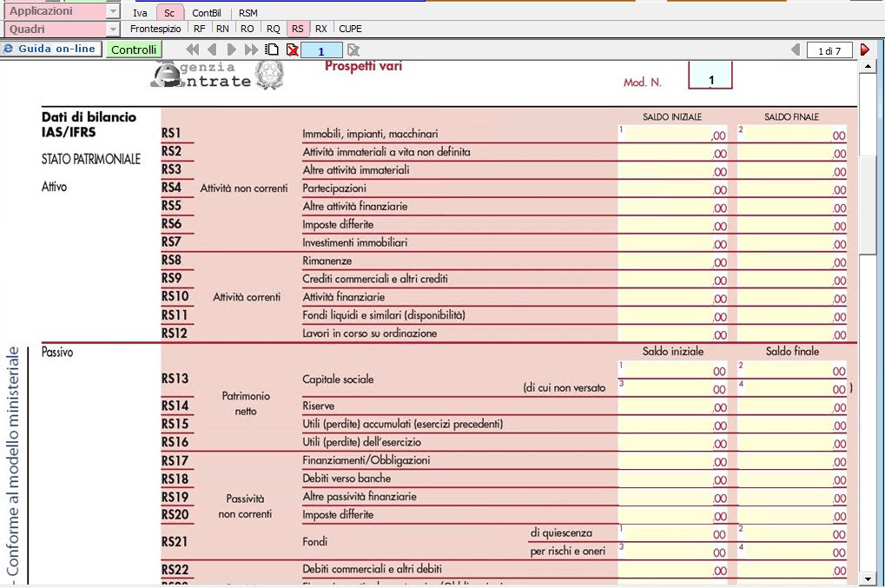The image size is (885, 588).
Task: Go to next module with single-right arrow
Action: [x=231, y=50]
